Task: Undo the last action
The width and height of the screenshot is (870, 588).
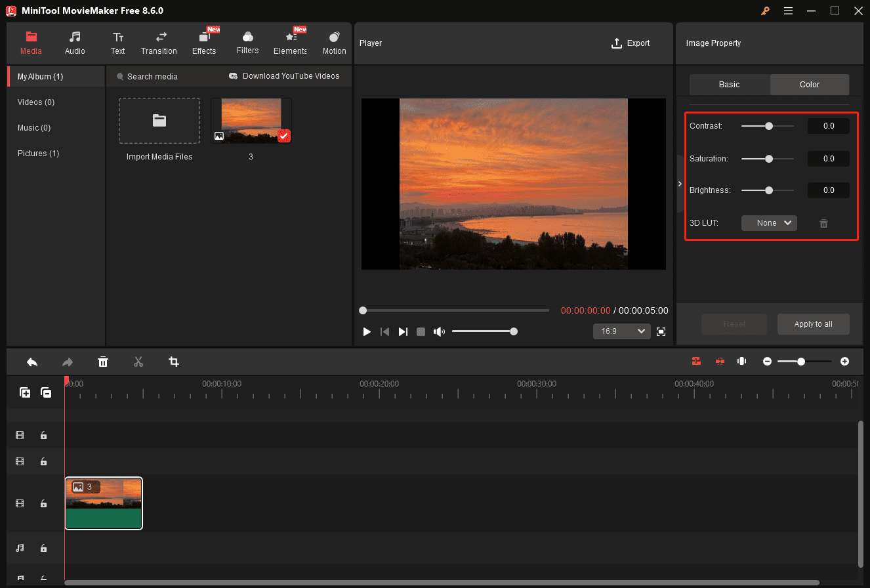Action: (x=32, y=362)
